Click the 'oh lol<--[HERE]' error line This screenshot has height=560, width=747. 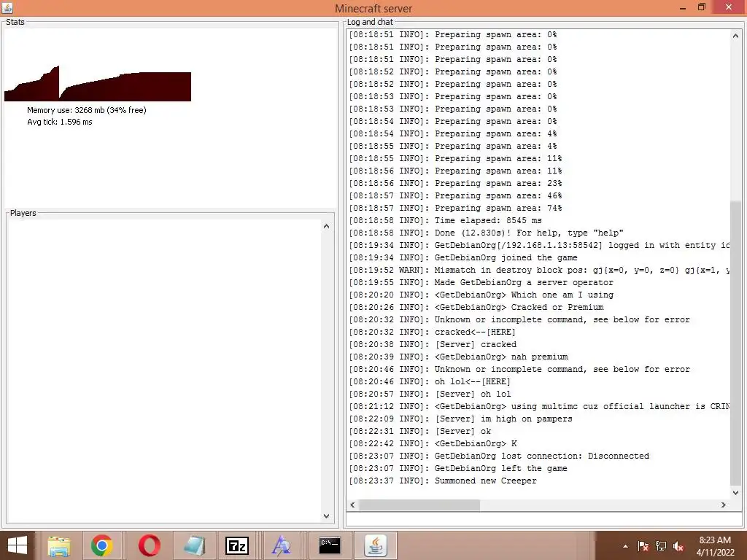(429, 381)
